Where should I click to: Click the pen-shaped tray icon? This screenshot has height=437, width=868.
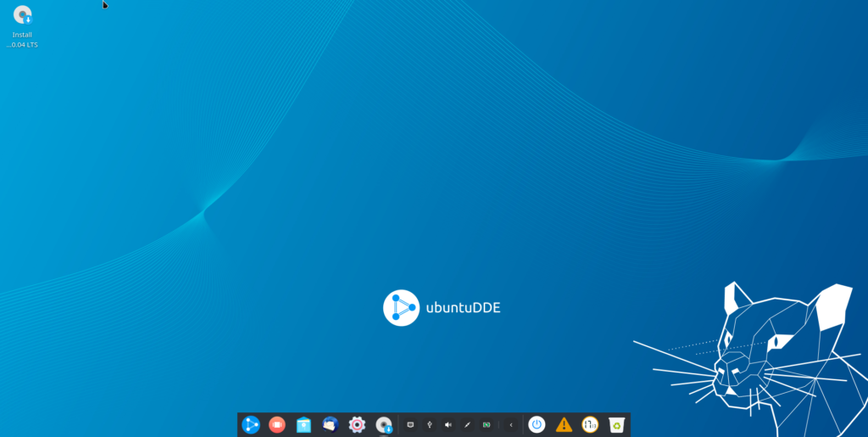[467, 425]
